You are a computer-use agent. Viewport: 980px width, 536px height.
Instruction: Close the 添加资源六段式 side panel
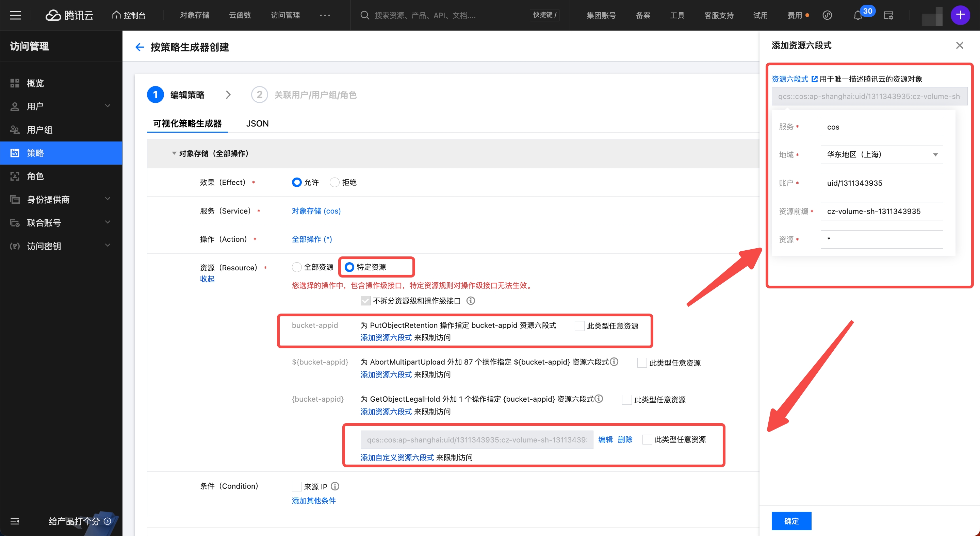959,46
